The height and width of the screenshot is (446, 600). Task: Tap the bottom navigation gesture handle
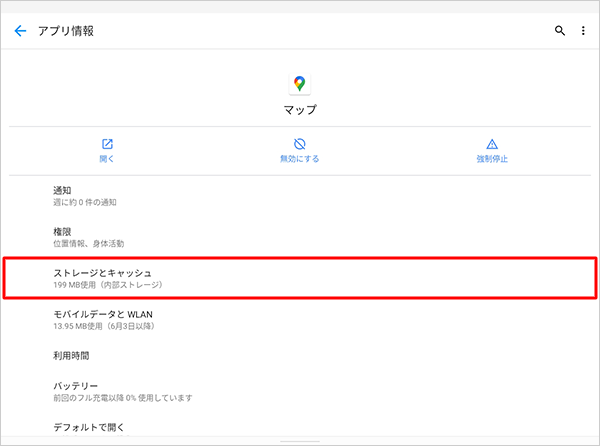click(299, 440)
